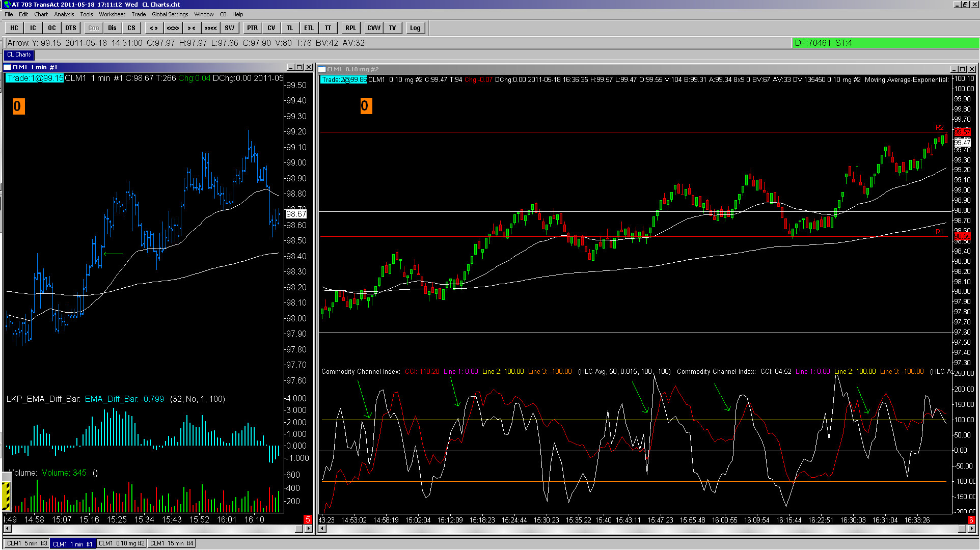This screenshot has height=550, width=980.
Task: Click the compress chart >< button
Action: point(192,28)
